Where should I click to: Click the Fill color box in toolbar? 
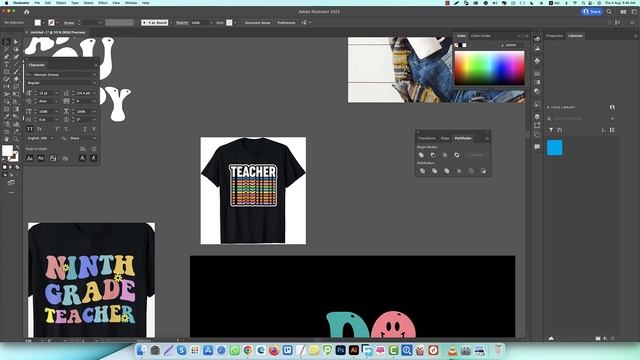7,151
